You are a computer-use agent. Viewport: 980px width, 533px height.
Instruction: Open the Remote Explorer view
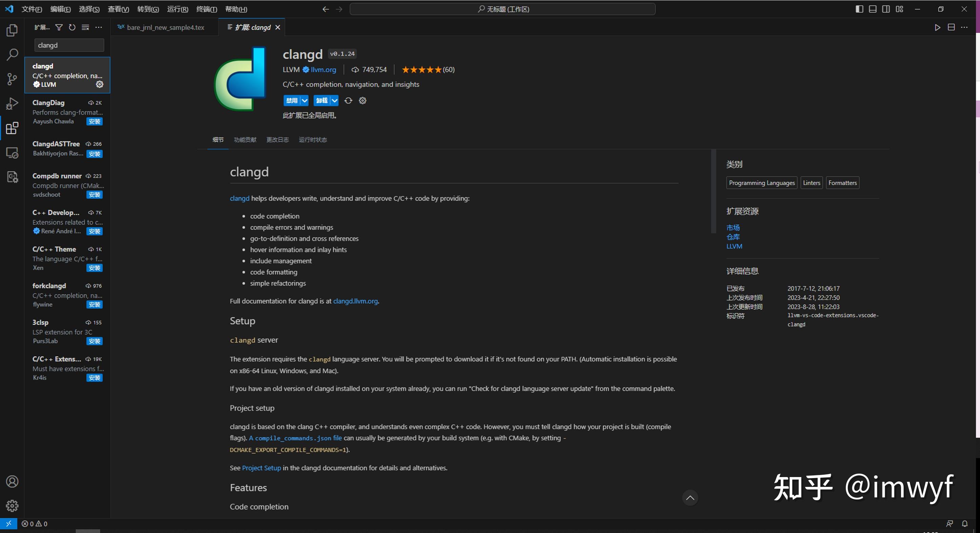tap(12, 153)
